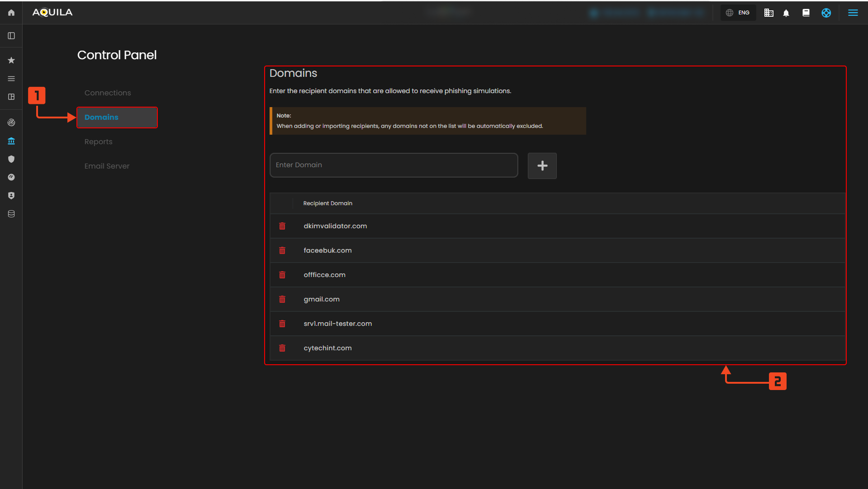This screenshot has height=489, width=868.
Task: Open the ENG language selector
Action: (x=738, y=13)
